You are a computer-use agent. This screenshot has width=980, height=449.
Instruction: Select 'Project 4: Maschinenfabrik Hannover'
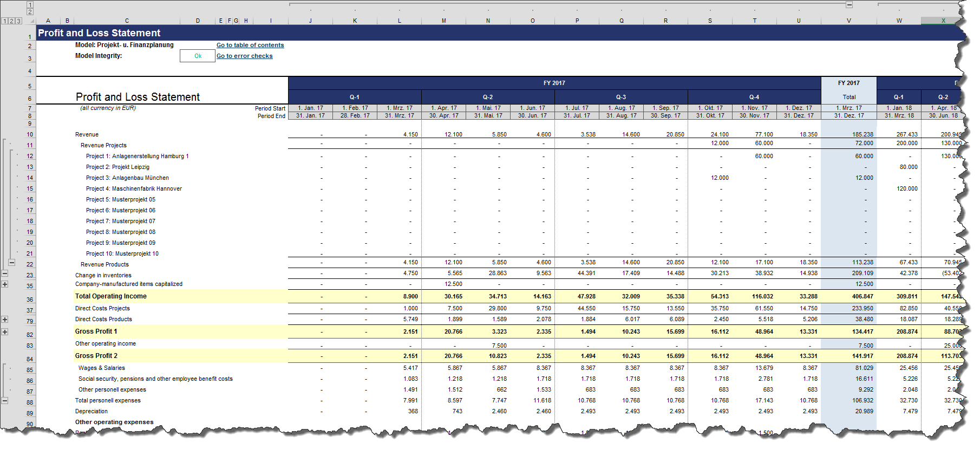(134, 188)
